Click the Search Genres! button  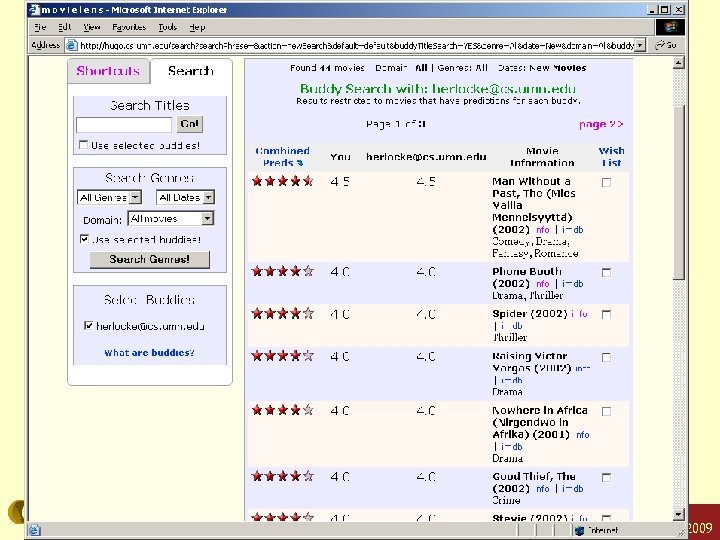149,259
